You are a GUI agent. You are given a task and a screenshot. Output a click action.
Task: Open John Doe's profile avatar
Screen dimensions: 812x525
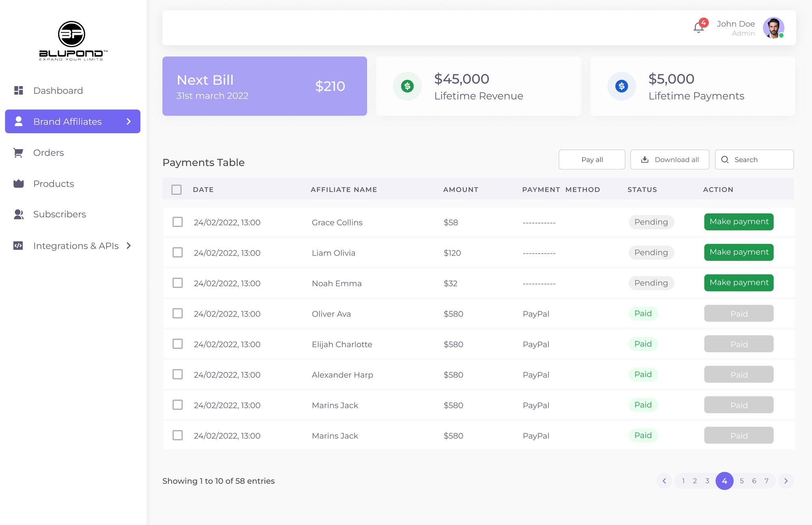773,28
